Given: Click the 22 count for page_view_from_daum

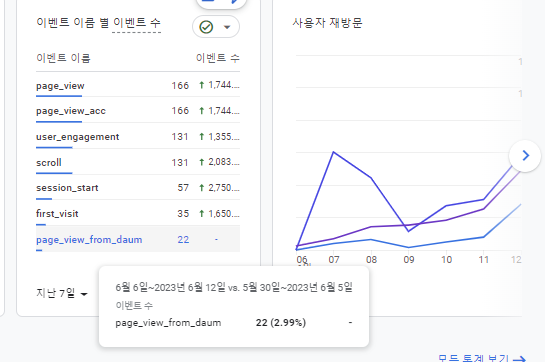Looking at the screenshot, I should click(183, 240).
